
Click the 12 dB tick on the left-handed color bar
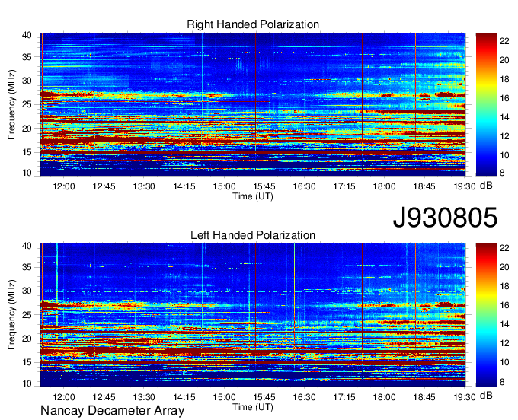tap(504, 343)
